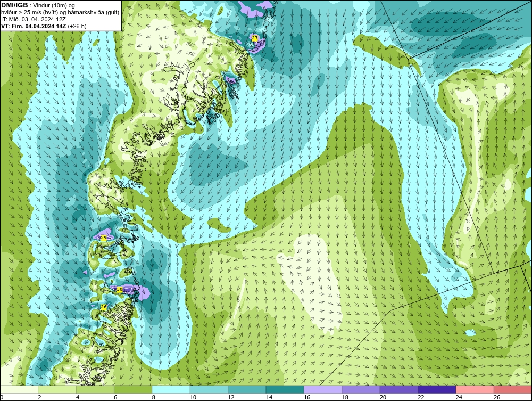Screen dimensions: 532x401
Task: Click the 4-6 m/s green legend swatch
Action: (x=95, y=389)
